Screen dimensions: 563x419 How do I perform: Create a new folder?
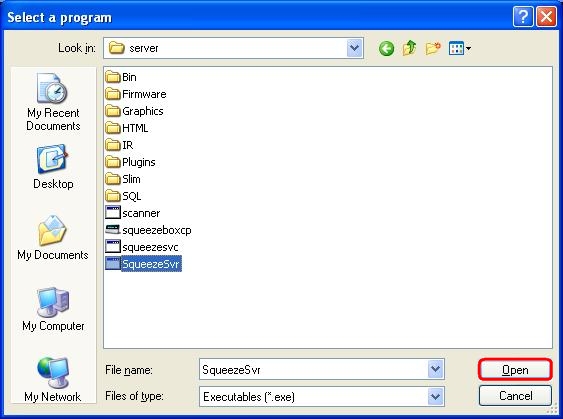click(x=433, y=48)
